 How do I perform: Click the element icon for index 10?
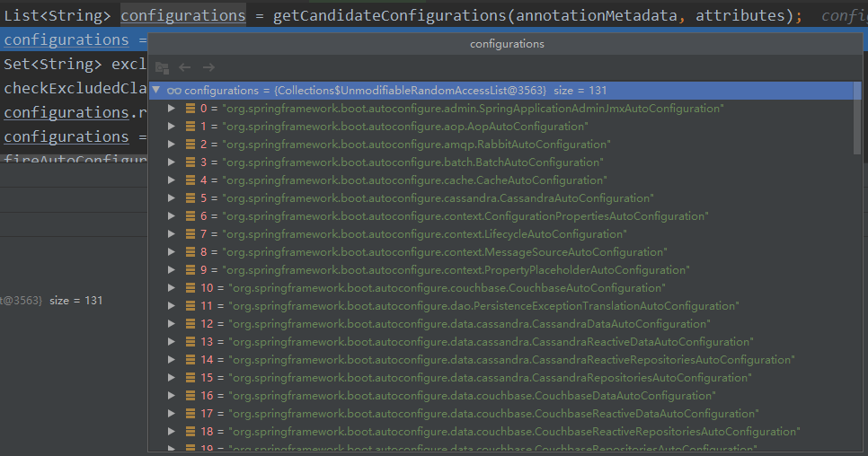coord(190,288)
